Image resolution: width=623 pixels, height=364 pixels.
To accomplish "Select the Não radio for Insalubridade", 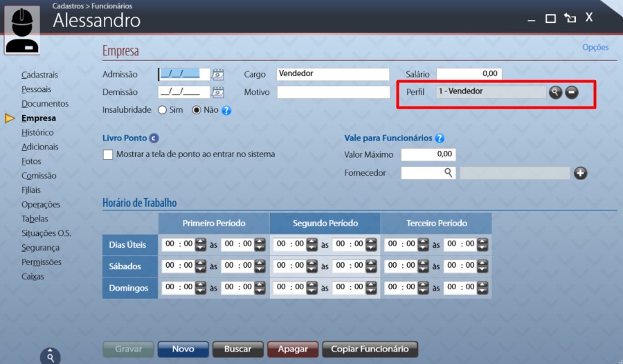I will [x=197, y=110].
